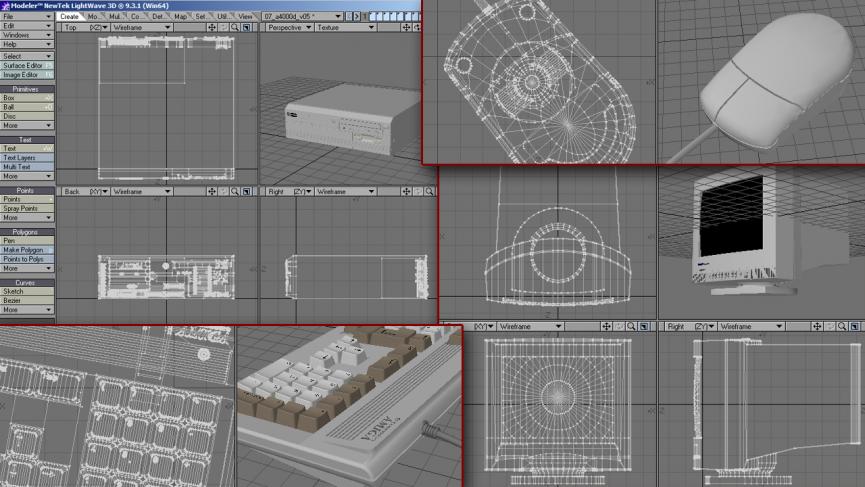Open the Wireframe render mode dropdown in the Top viewport

[x=140, y=28]
